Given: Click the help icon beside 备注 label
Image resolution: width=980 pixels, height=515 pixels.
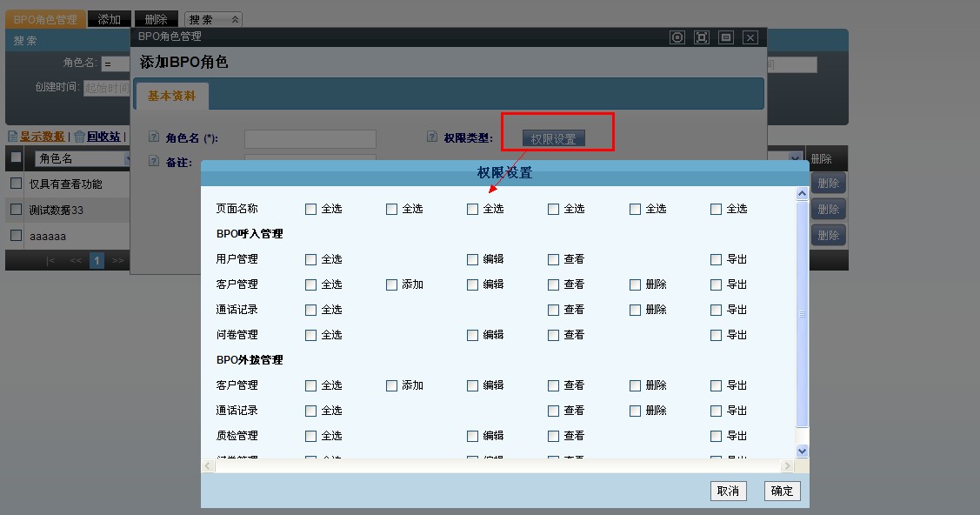Looking at the screenshot, I should click(x=155, y=161).
